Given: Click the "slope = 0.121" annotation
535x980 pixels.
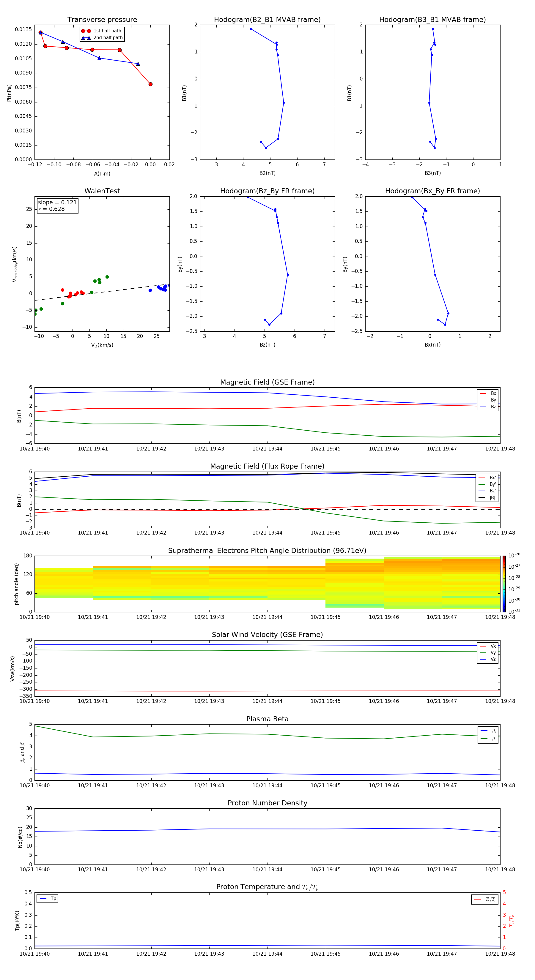Looking at the screenshot, I should 57,203.
